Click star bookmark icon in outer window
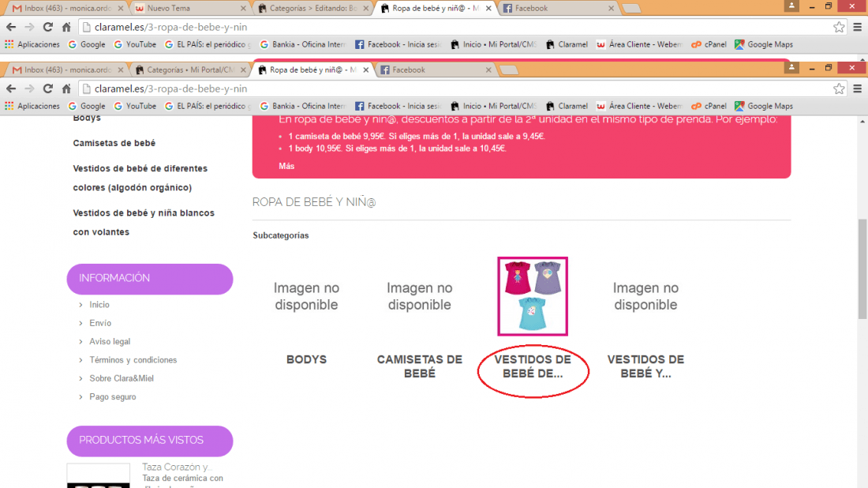 pos(839,27)
